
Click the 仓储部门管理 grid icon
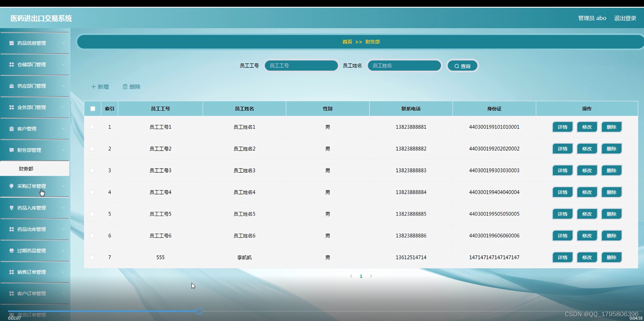pos(12,64)
